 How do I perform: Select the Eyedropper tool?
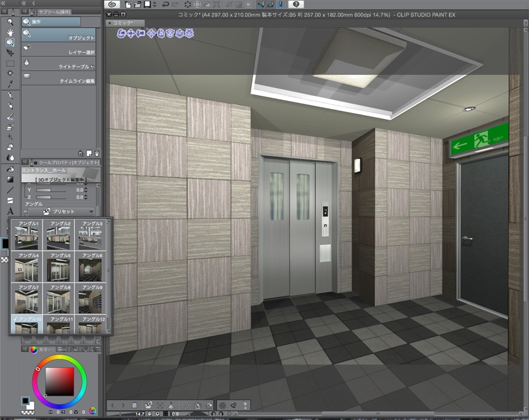11,83
